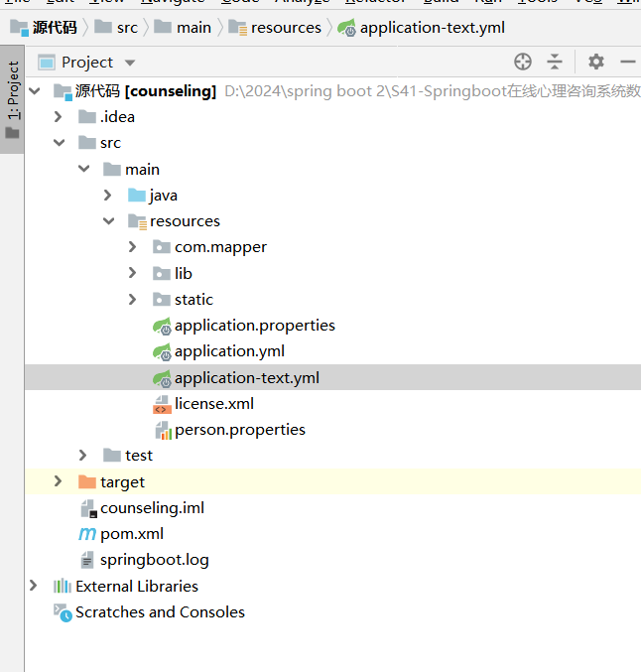
Task: Collapse the resources folder
Action: click(x=108, y=221)
